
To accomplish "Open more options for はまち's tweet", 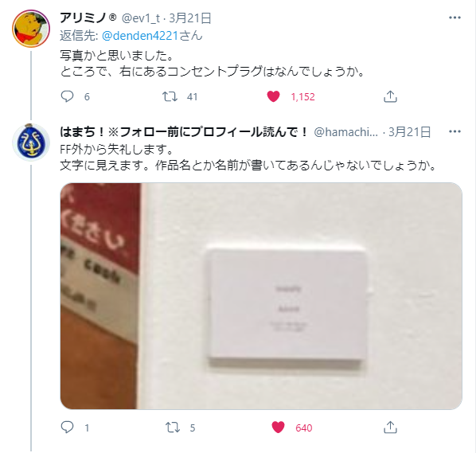I will (x=455, y=131).
